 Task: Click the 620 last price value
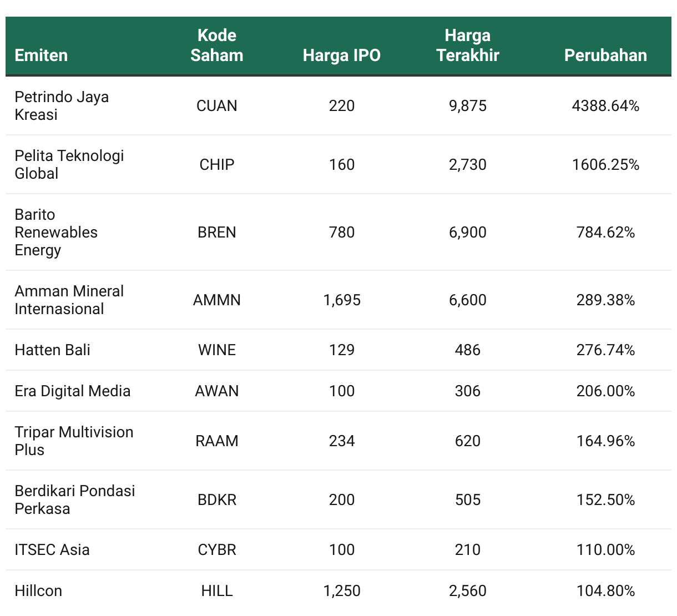coord(467,441)
